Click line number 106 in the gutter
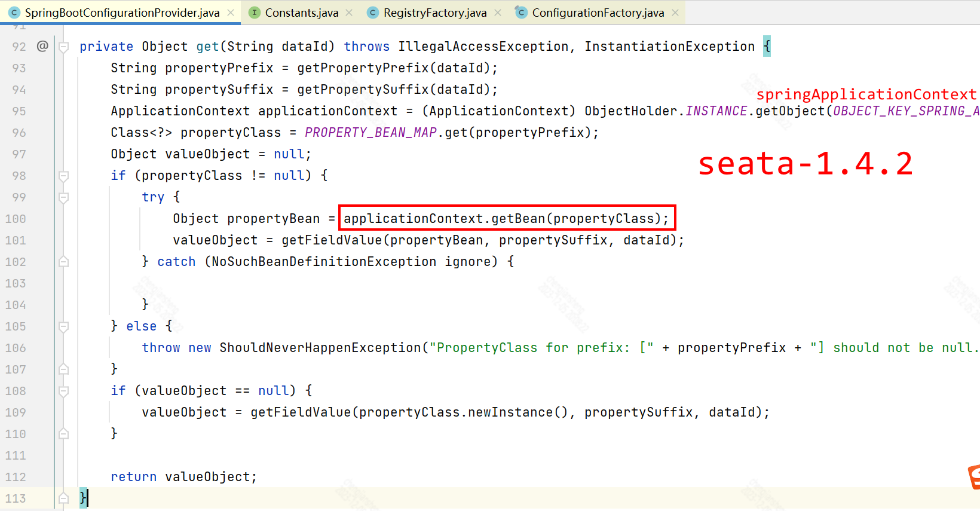The width and height of the screenshot is (980, 511). point(16,348)
